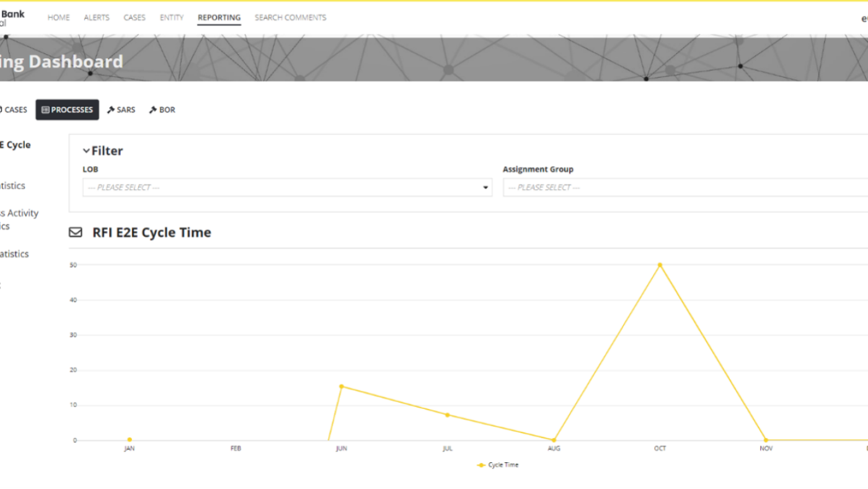Open the CASES navigation item
The height and width of the screenshot is (489, 868).
pyautogui.click(x=134, y=17)
